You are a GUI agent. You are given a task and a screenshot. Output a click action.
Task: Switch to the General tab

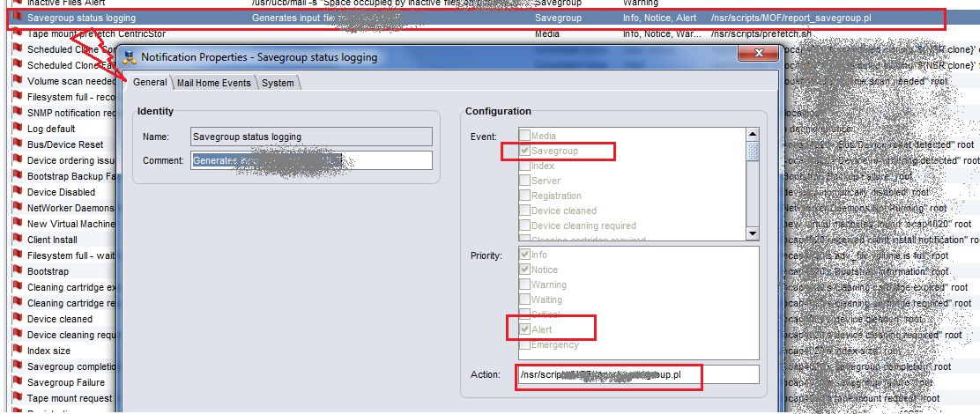150,83
